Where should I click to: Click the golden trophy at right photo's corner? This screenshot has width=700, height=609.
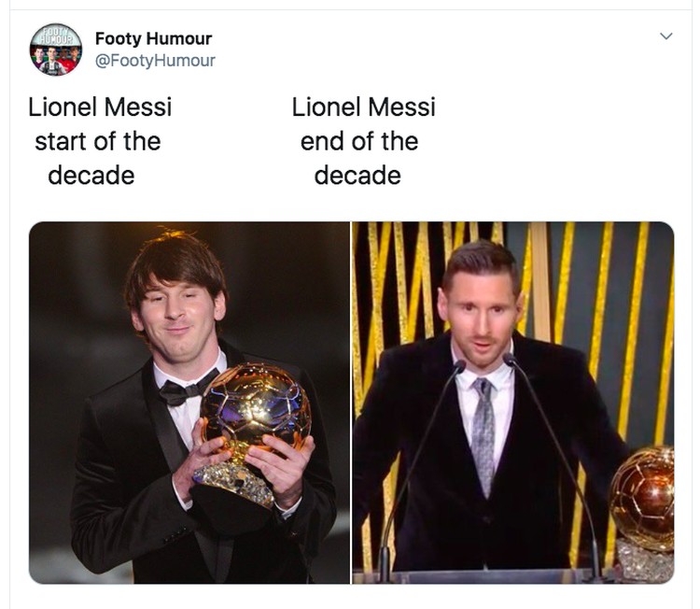point(643,497)
